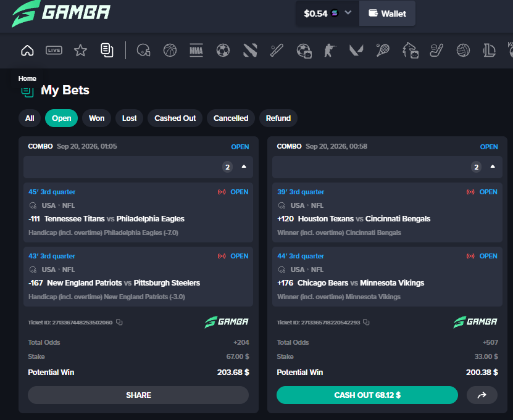Screen dimensions: 513x420
Task: Open the bet slip documents icon
Action: pyautogui.click(x=107, y=51)
